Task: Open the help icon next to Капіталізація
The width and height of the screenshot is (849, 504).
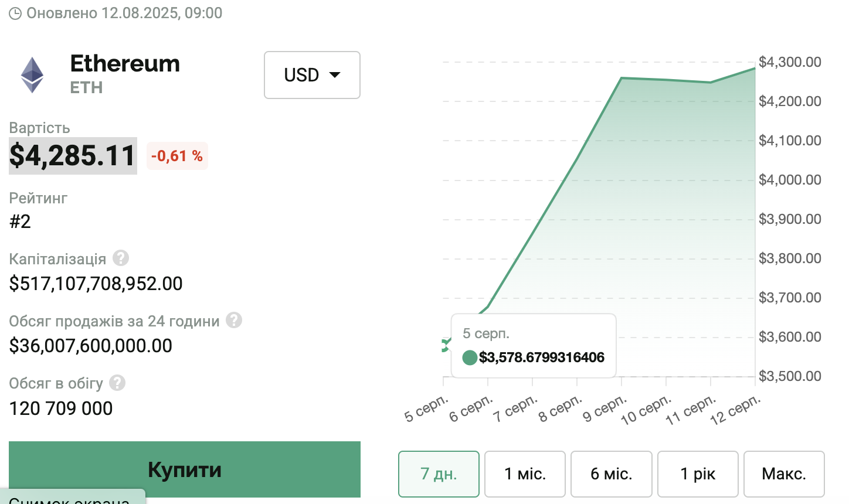Action: tap(120, 258)
